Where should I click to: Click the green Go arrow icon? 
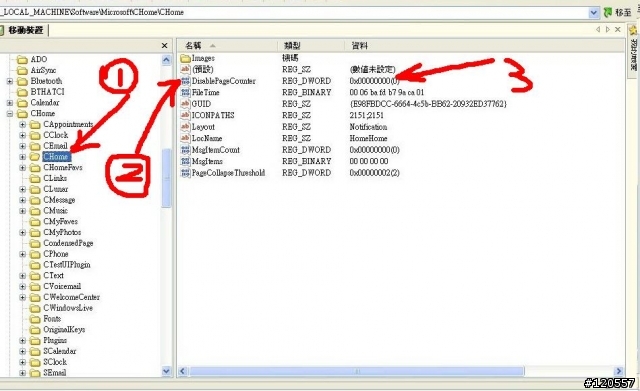pyautogui.click(x=608, y=13)
